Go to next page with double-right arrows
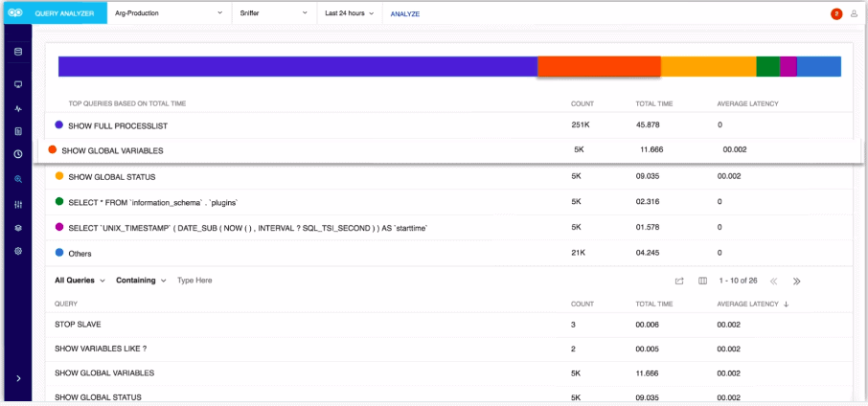Image resolution: width=868 pixels, height=406 pixels. tap(796, 281)
